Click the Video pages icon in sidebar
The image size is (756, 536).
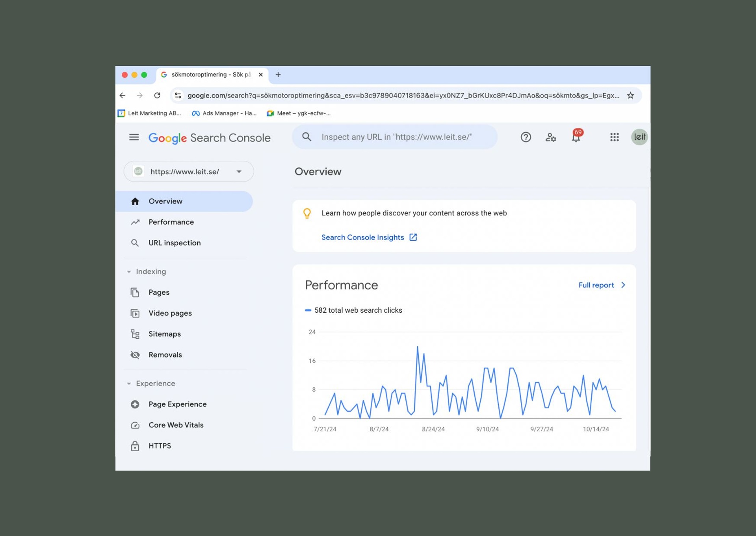(x=135, y=313)
